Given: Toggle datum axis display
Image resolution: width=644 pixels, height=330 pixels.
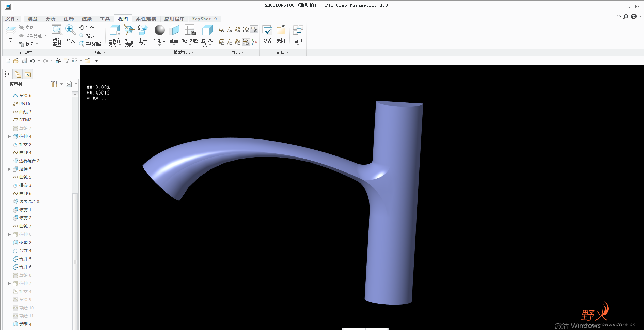Looking at the screenshot, I should tap(230, 30).
